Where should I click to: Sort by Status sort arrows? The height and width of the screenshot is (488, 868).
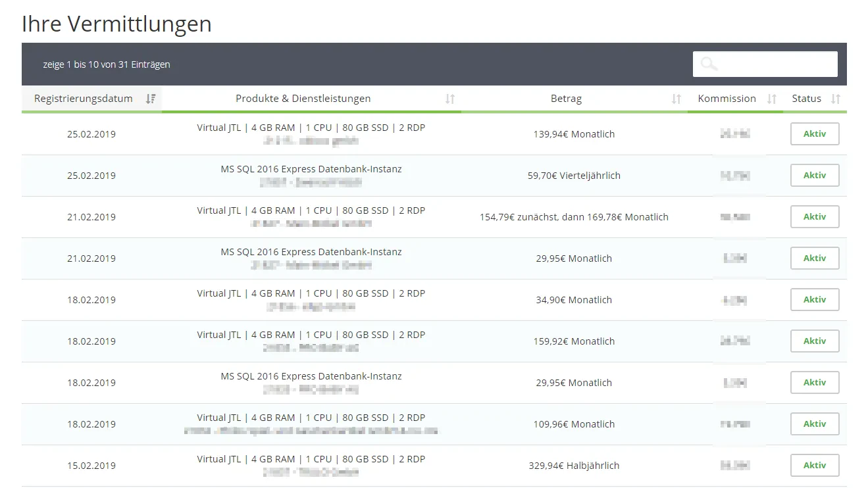tap(836, 99)
